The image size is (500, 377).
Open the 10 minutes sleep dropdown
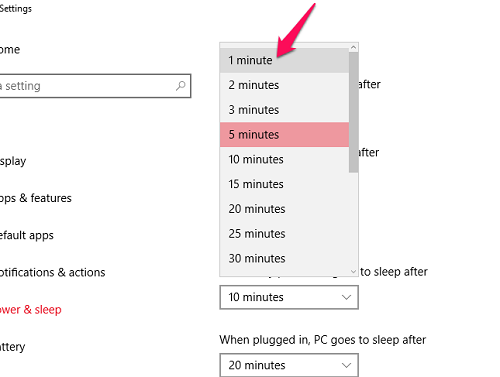coord(289,297)
